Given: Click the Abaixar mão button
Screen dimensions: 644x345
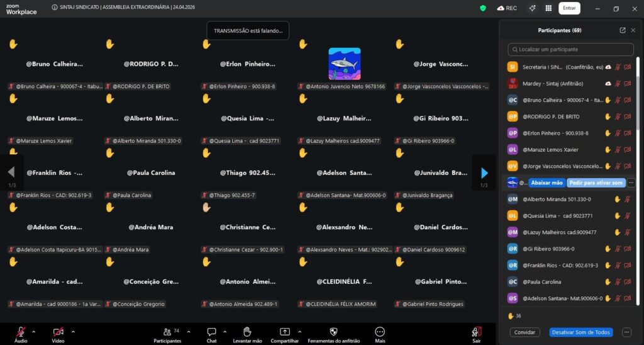Looking at the screenshot, I should click(547, 183).
